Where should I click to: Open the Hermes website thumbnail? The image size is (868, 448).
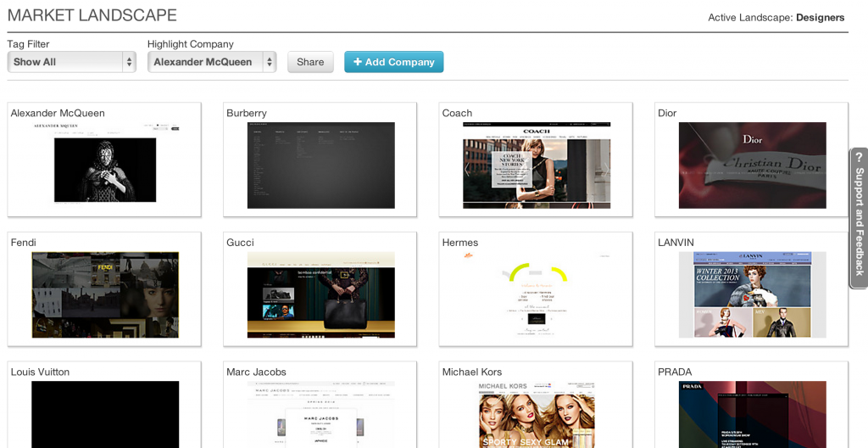click(x=537, y=295)
